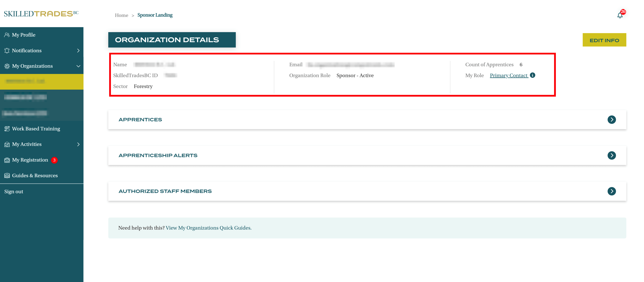Click the Notifications bell icon in sidebar
Viewport: 644px width, 282px height.
[x=7, y=51]
